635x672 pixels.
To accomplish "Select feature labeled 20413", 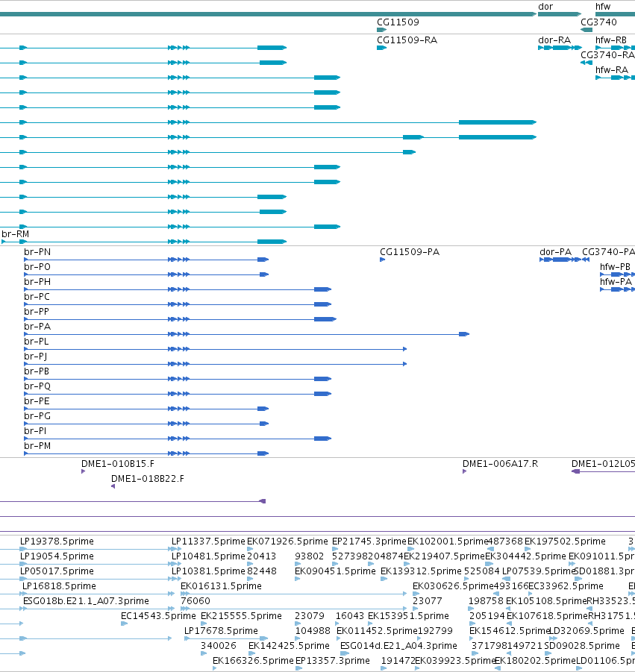I will click(x=262, y=556).
